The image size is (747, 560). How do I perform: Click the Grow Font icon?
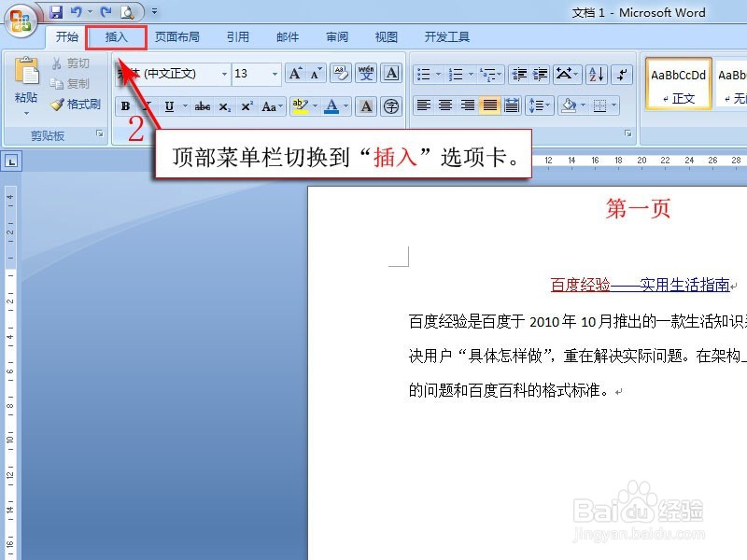coord(294,73)
